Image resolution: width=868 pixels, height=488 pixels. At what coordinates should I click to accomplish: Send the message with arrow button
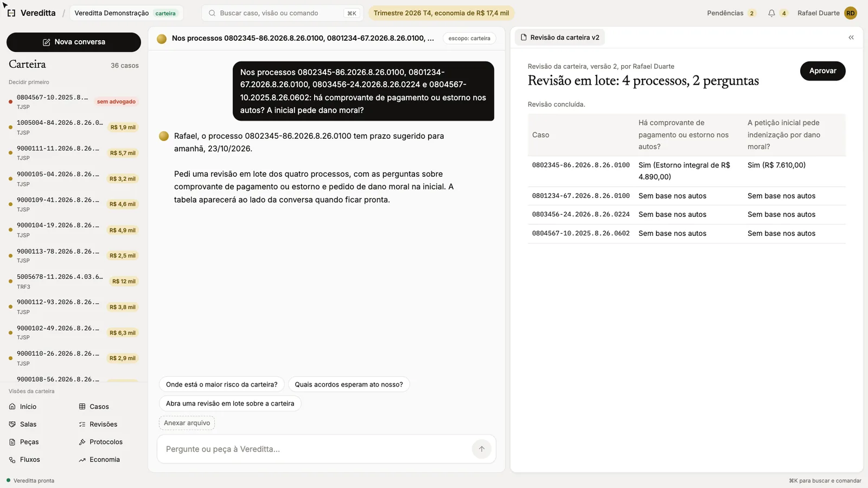(x=482, y=449)
